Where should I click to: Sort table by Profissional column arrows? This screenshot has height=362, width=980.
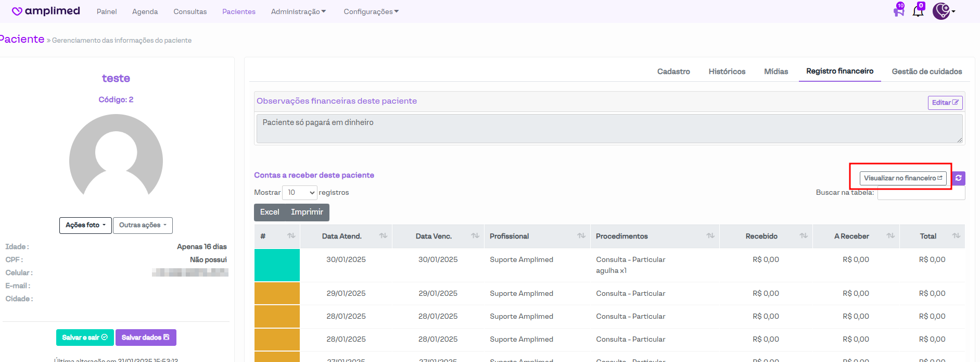pos(581,236)
